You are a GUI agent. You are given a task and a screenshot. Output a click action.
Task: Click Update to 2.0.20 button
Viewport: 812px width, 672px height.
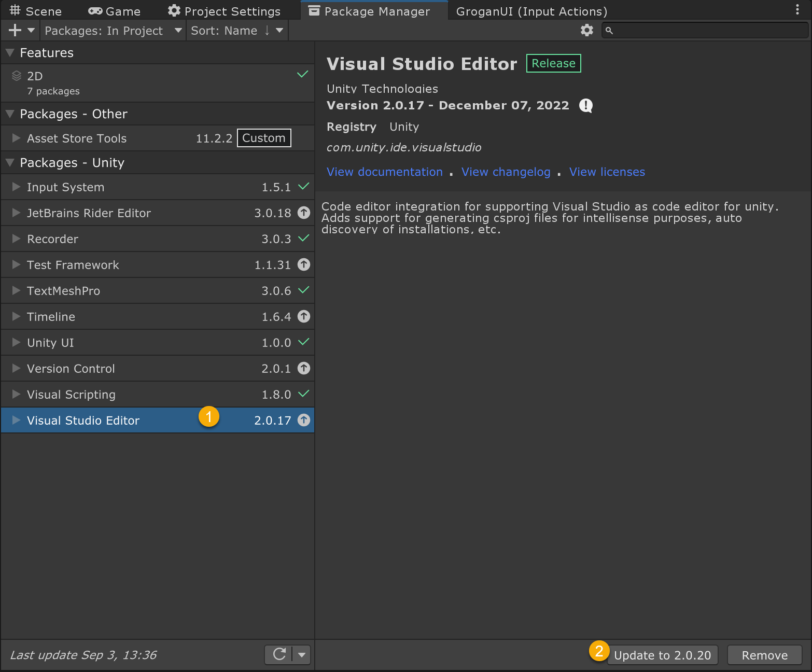tap(662, 655)
